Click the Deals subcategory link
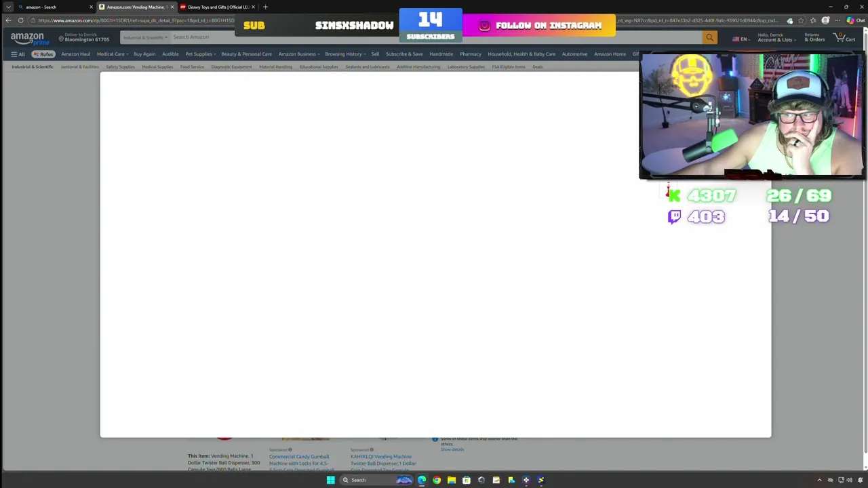Viewport: 868px width, 488px height. (x=537, y=67)
